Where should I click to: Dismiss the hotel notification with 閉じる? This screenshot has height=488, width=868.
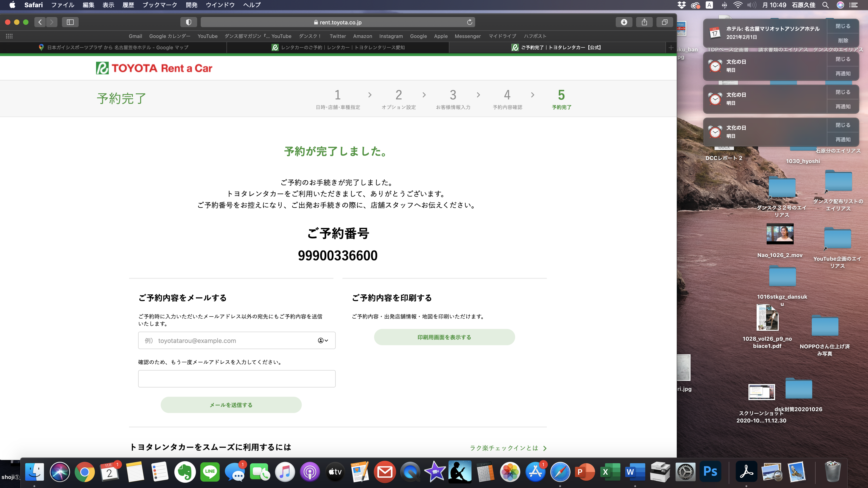click(x=843, y=26)
